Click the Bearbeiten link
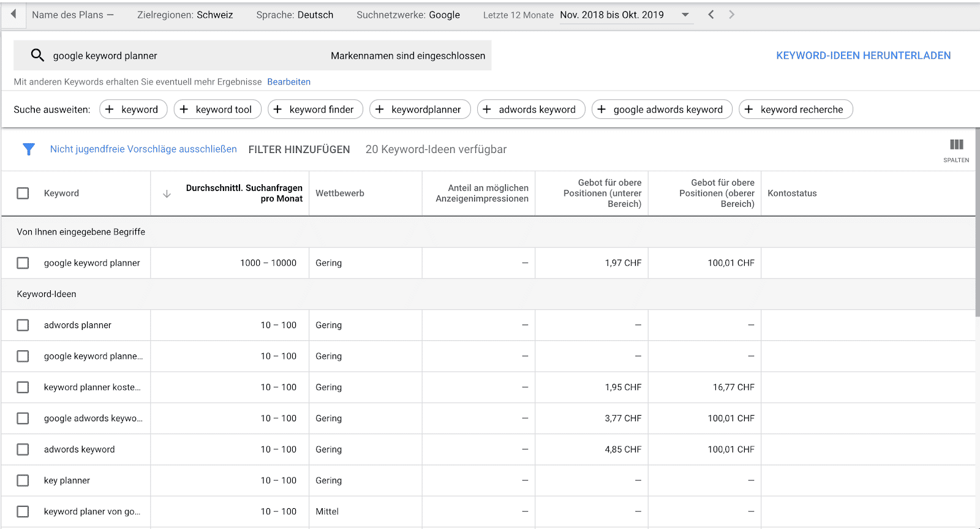 coord(288,82)
